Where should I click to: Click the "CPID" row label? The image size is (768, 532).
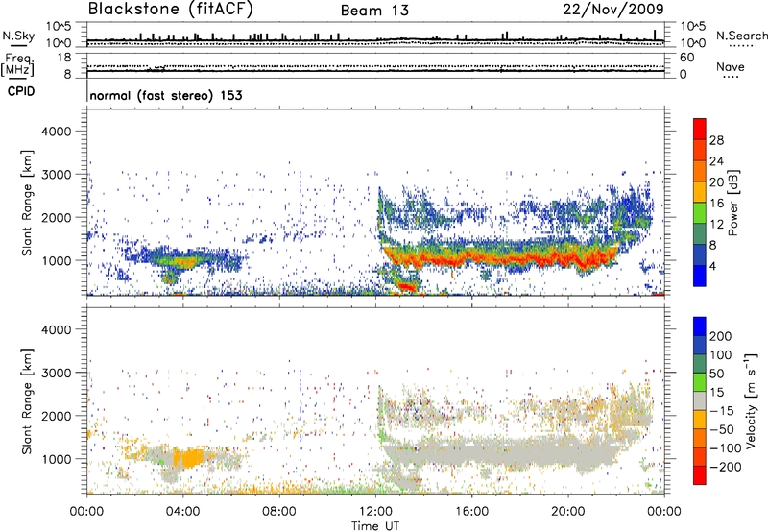pos(21,91)
